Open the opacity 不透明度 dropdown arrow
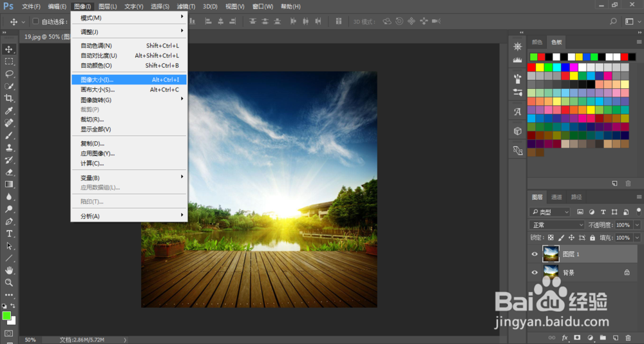This screenshot has width=644, height=344. 637,225
